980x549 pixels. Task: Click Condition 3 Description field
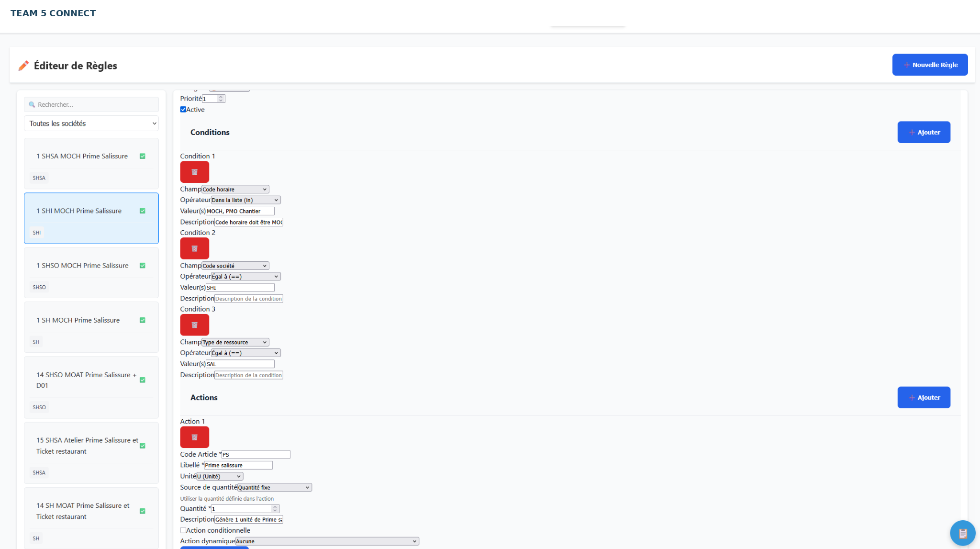coord(248,375)
